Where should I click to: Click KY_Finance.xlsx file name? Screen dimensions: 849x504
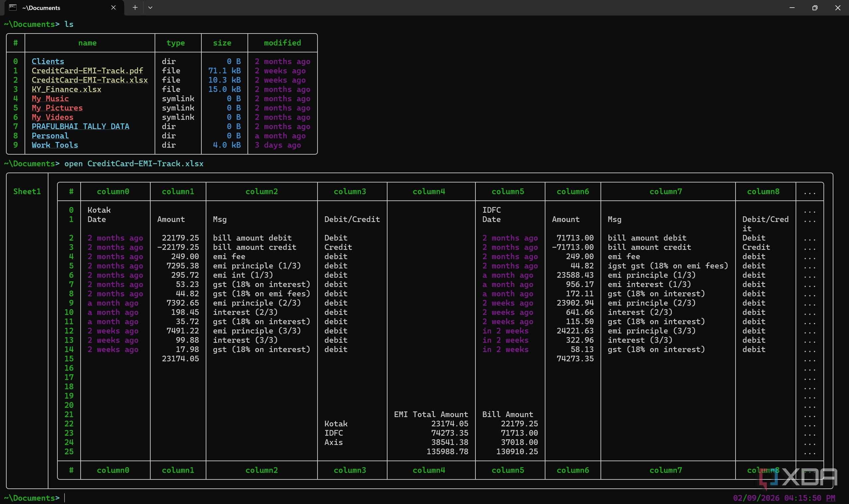67,89
